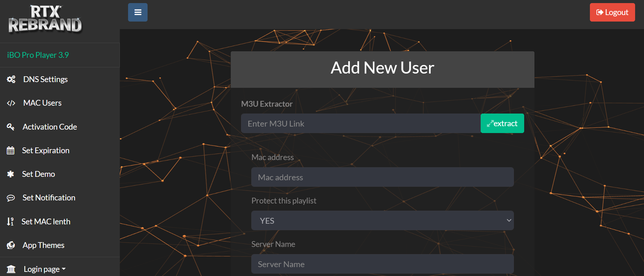Click the Set Demo asterisk icon
Viewport: 644px width, 276px height.
click(11, 174)
